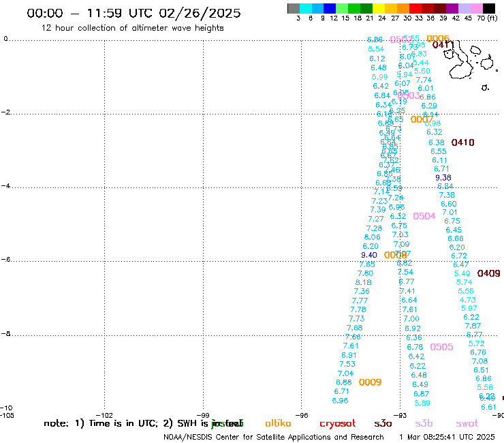
Task: Click the pink 70 ft legend swatch
Action: 476,8
